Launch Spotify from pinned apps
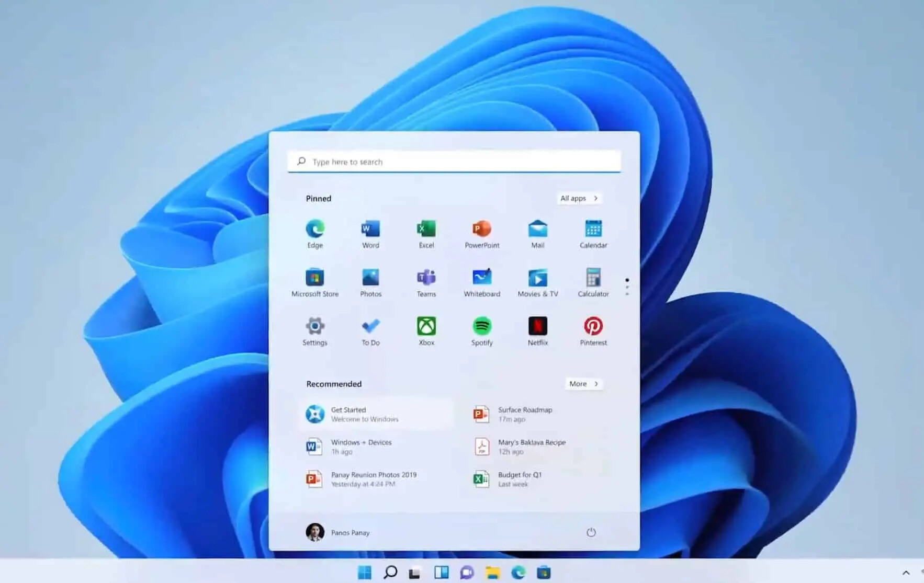Image resolution: width=924 pixels, height=583 pixels. coord(482,331)
